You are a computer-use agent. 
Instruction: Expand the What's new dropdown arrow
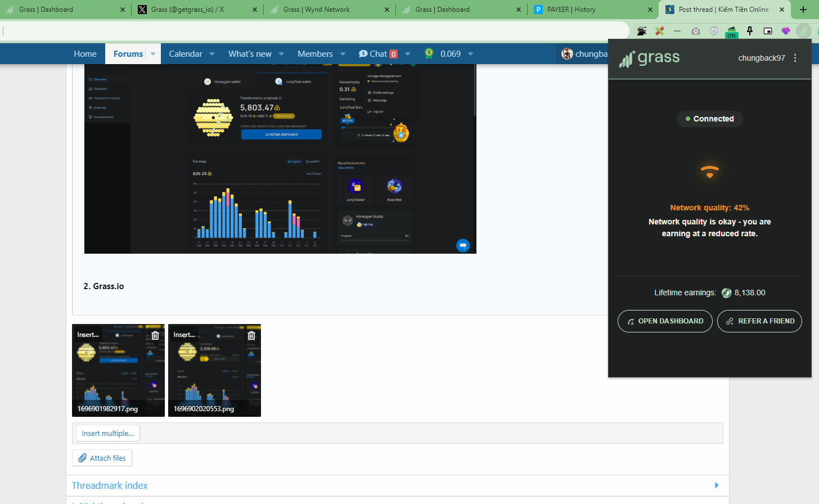click(x=281, y=54)
